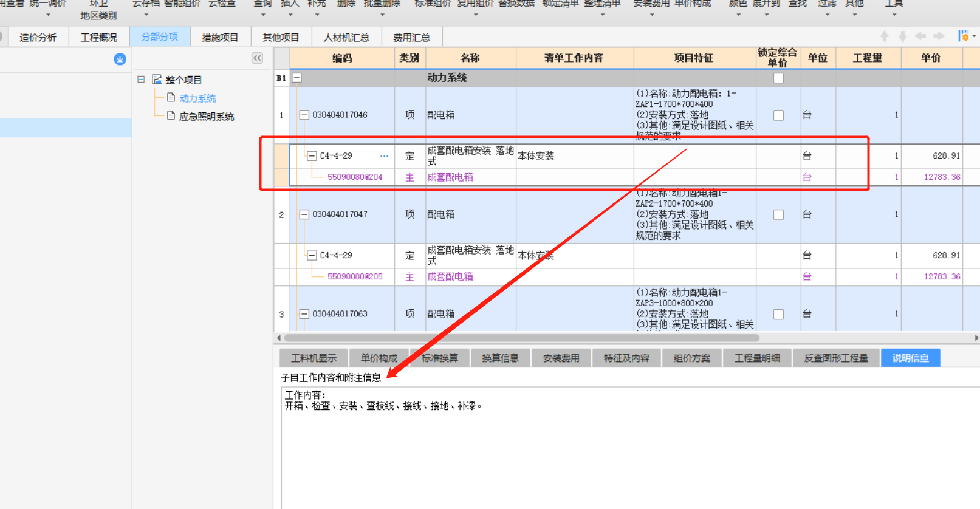Screen dimensions: 980x509
Task: Open dropdown arrow under 过滤
Action: [x=827, y=15]
